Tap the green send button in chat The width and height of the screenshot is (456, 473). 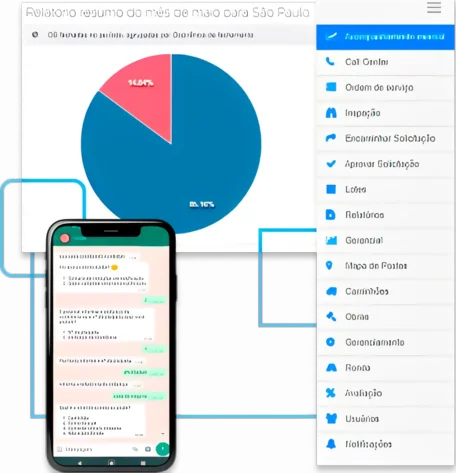[162, 449]
